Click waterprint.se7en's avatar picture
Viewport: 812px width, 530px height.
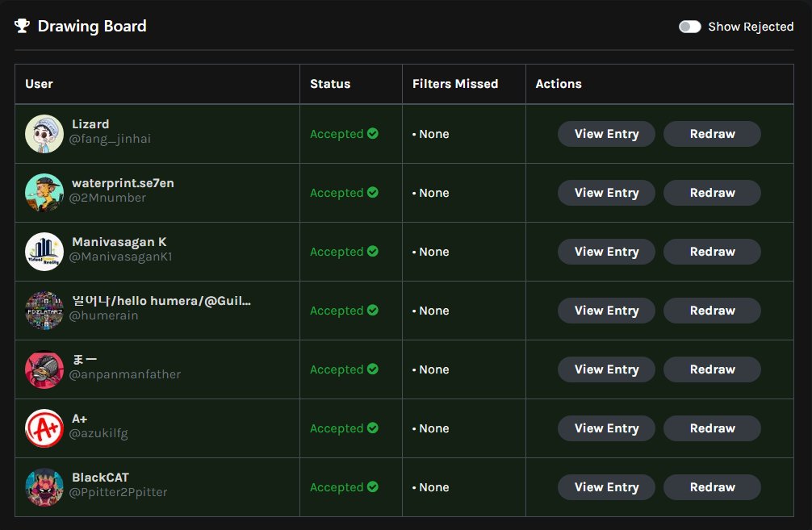click(x=44, y=193)
